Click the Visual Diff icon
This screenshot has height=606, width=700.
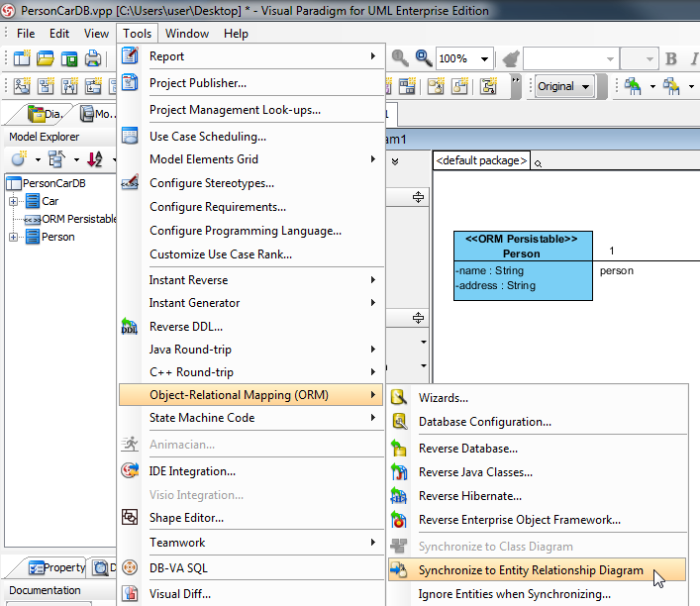pyautogui.click(x=130, y=593)
